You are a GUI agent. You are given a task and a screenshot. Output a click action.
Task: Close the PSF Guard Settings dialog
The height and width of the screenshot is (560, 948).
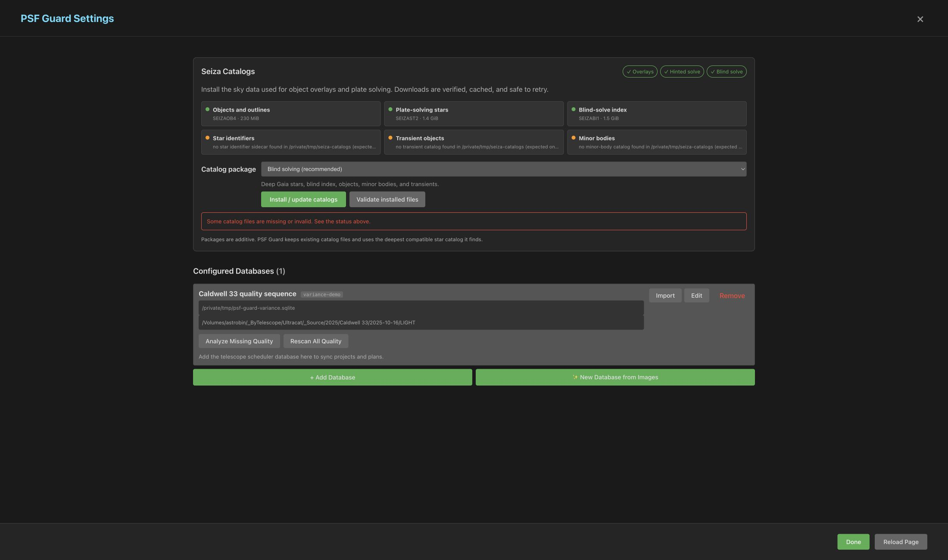tap(920, 19)
